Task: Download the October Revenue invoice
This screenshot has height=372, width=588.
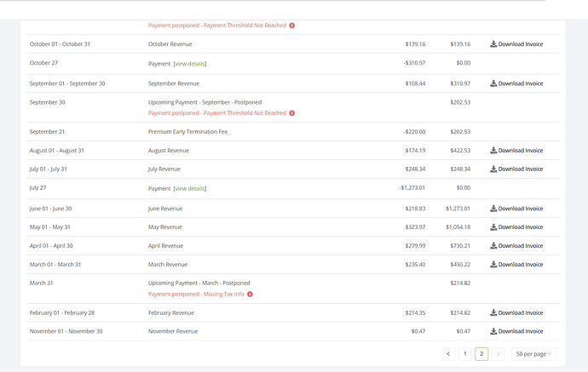Action: click(x=516, y=44)
